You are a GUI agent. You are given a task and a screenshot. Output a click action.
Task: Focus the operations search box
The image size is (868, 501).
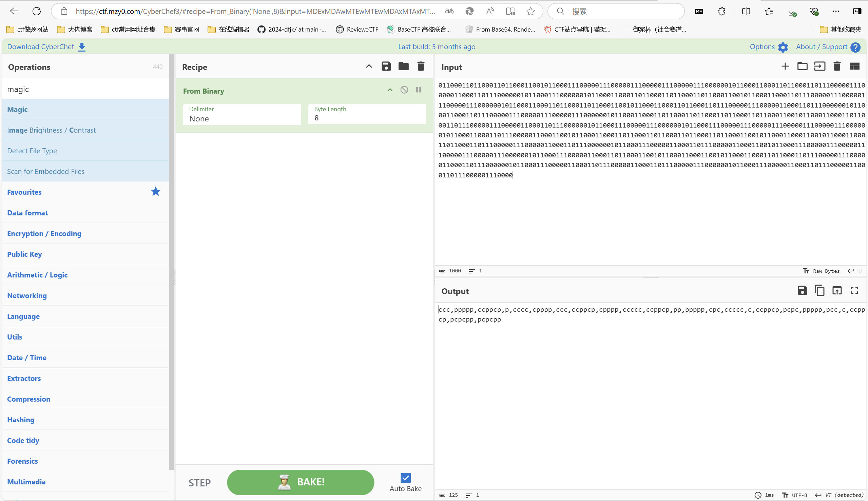[x=85, y=89]
